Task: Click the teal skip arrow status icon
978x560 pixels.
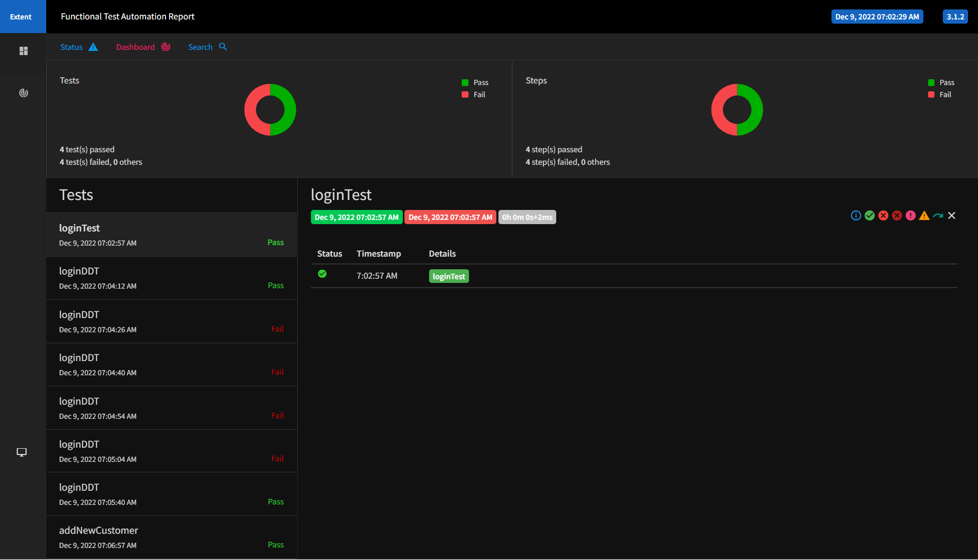Action: point(938,215)
